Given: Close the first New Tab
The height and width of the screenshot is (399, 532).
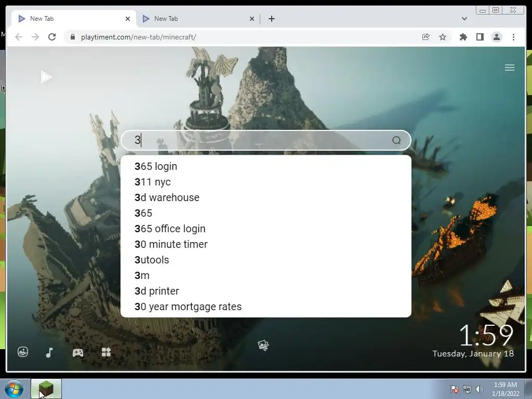Looking at the screenshot, I should [128, 19].
